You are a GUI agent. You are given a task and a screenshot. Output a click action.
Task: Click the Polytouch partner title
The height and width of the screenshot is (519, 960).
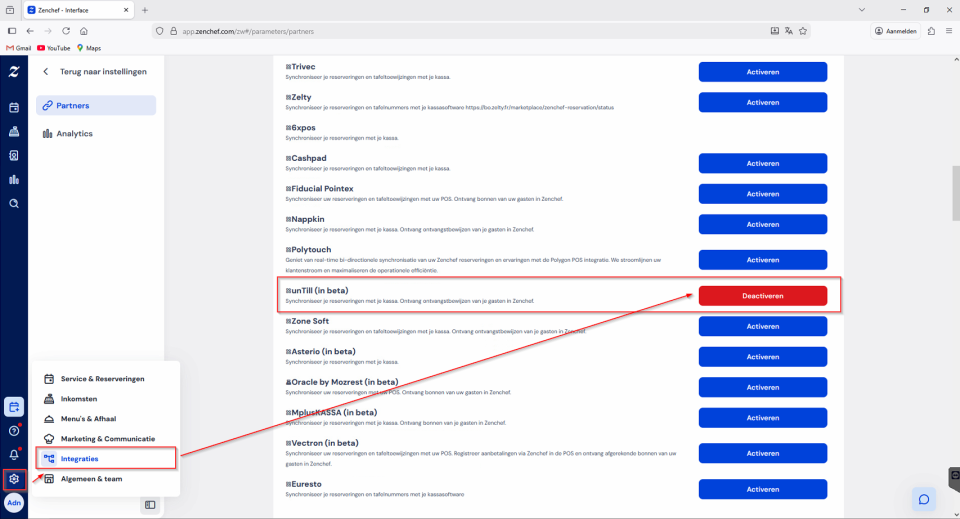click(x=309, y=250)
